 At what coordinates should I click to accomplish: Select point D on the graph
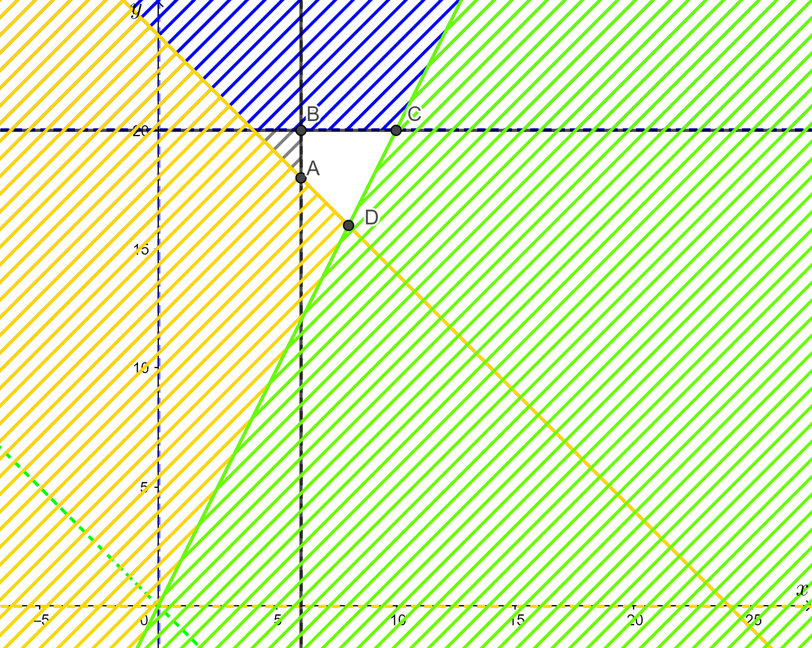point(348,226)
